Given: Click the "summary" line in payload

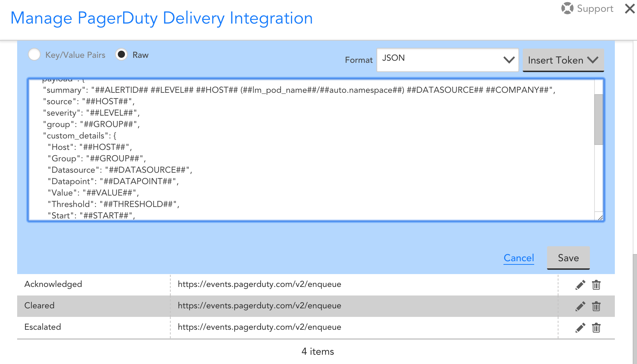Looking at the screenshot, I should click(299, 90).
